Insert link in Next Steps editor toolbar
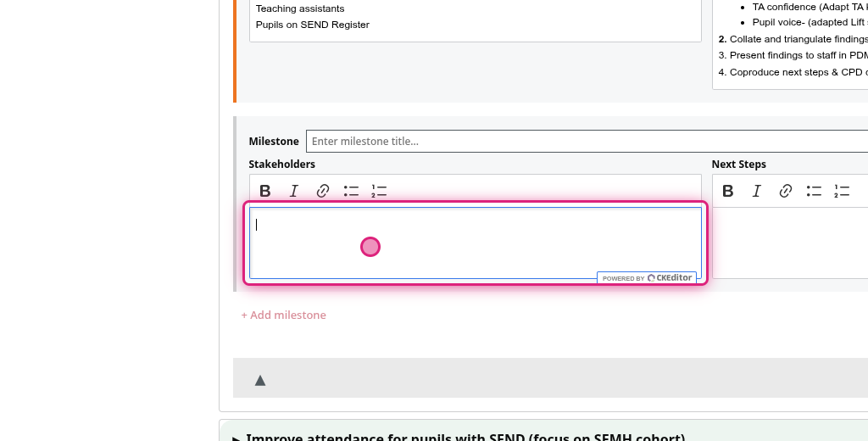 (x=786, y=191)
